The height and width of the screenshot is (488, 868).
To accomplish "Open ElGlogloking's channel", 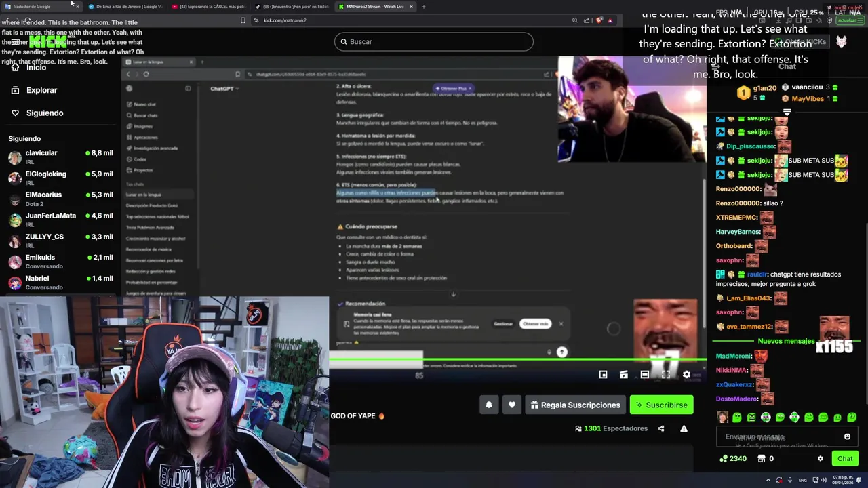I will (x=60, y=178).
